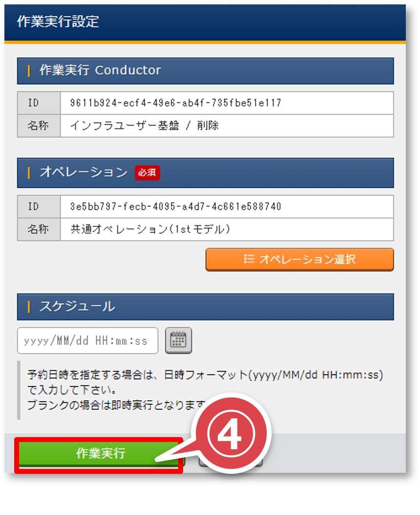This screenshot has width=420, height=515.
Task: Click the 作業実行設定 dialog title
Action: pyautogui.click(x=58, y=22)
